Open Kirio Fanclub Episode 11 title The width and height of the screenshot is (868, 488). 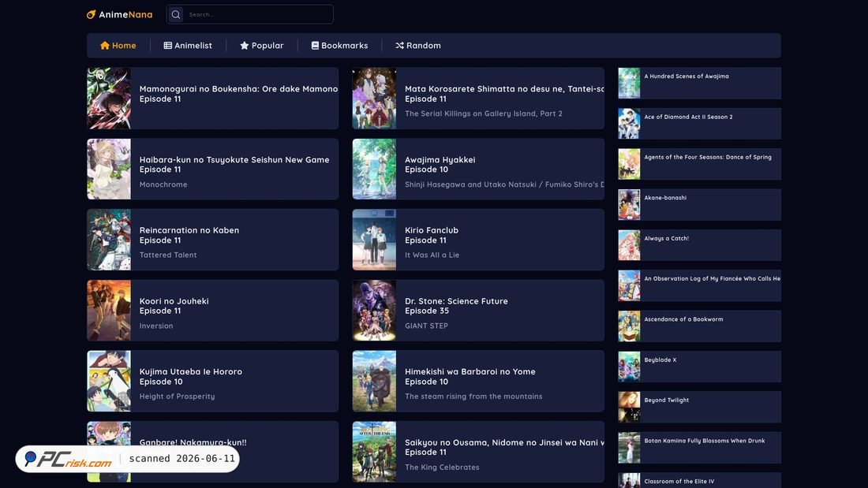pos(432,235)
